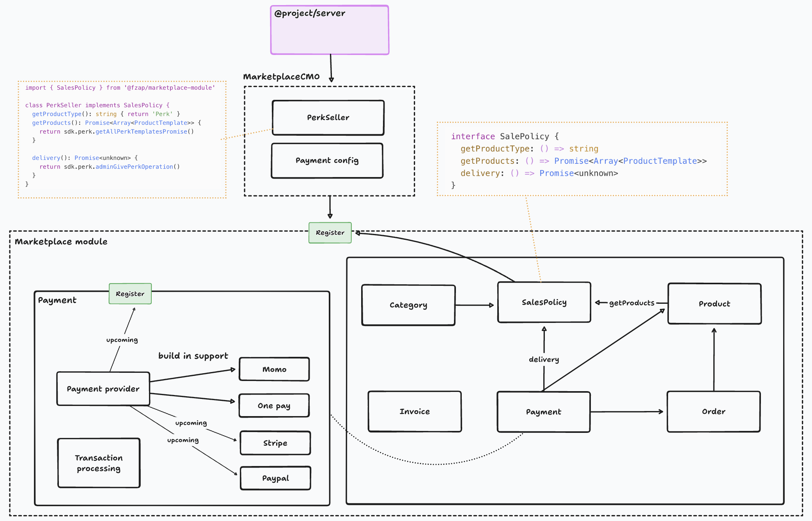812x521 pixels.
Task: Select the Payment provider node
Action: coord(103,388)
